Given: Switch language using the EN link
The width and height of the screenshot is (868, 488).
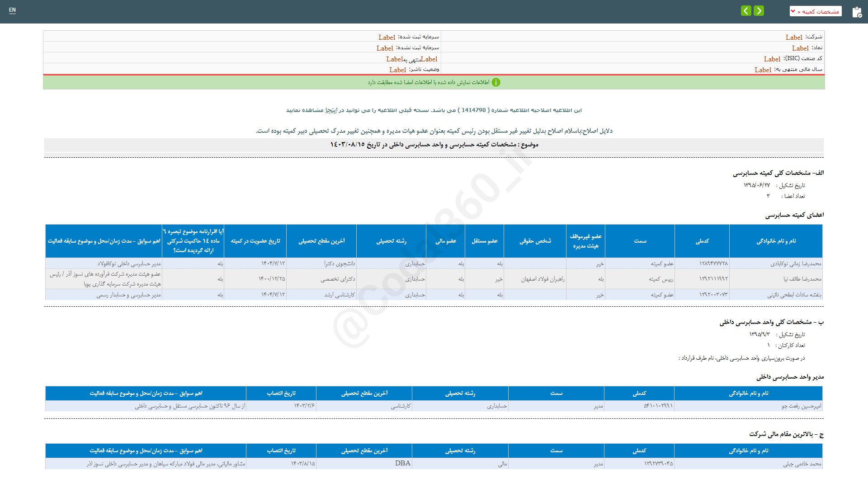Looking at the screenshot, I should pyautogui.click(x=12, y=10).
